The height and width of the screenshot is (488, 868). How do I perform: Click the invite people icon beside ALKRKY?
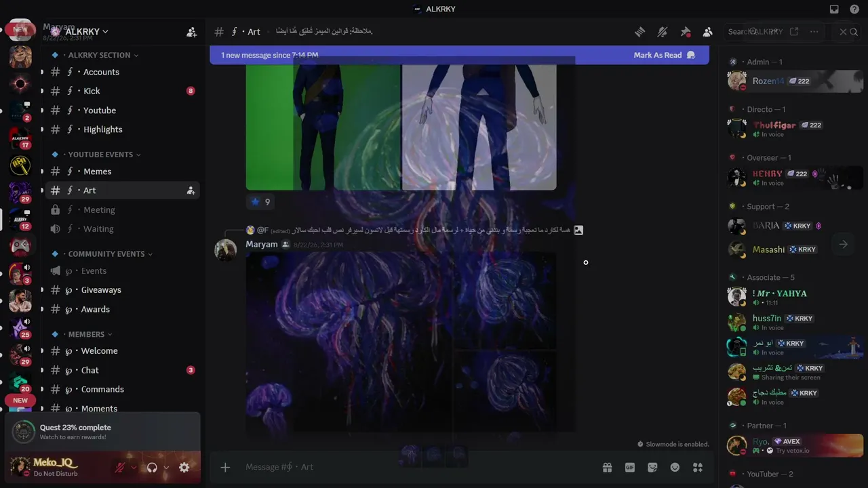pyautogui.click(x=192, y=32)
